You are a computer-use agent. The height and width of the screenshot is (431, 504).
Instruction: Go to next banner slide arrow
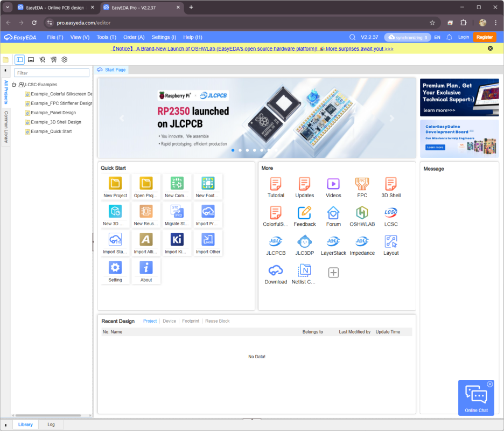coord(391,118)
